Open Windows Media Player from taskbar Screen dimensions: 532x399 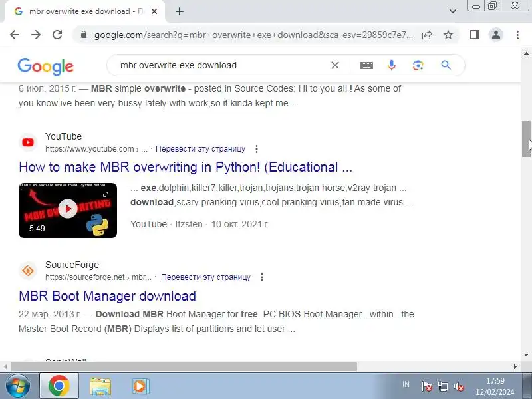click(140, 386)
